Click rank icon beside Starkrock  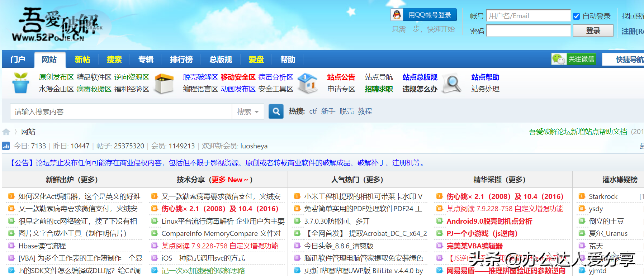pyautogui.click(x=582, y=196)
